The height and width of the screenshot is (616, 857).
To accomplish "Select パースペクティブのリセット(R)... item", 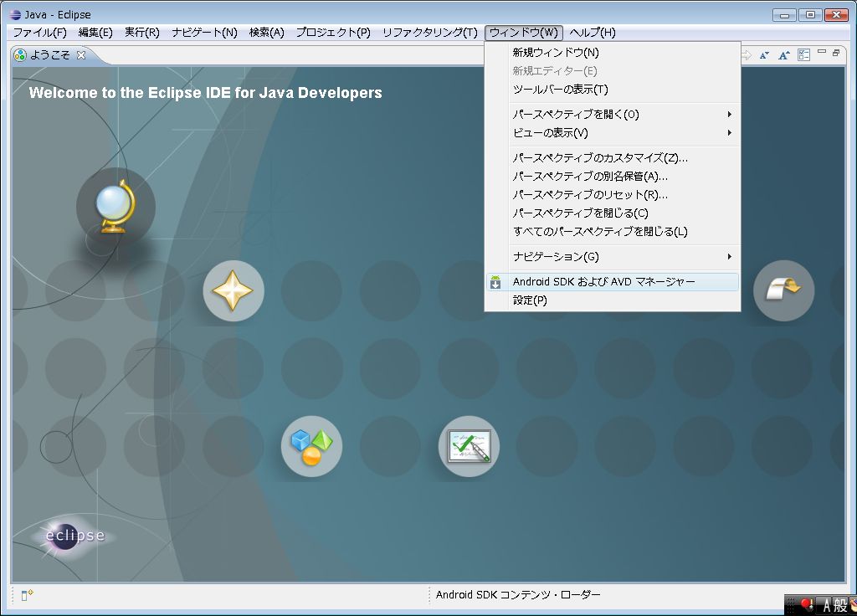I will click(613, 194).
